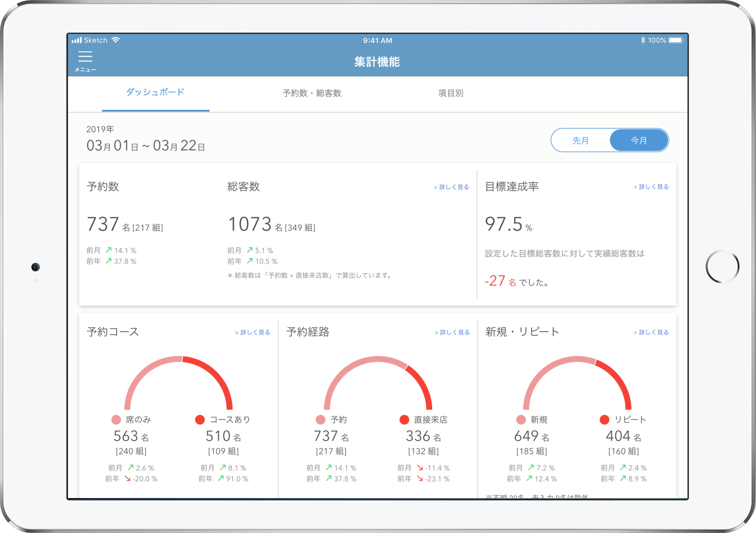Open the hamburger menu icon
Image resolution: width=756 pixels, height=533 pixels.
click(85, 57)
